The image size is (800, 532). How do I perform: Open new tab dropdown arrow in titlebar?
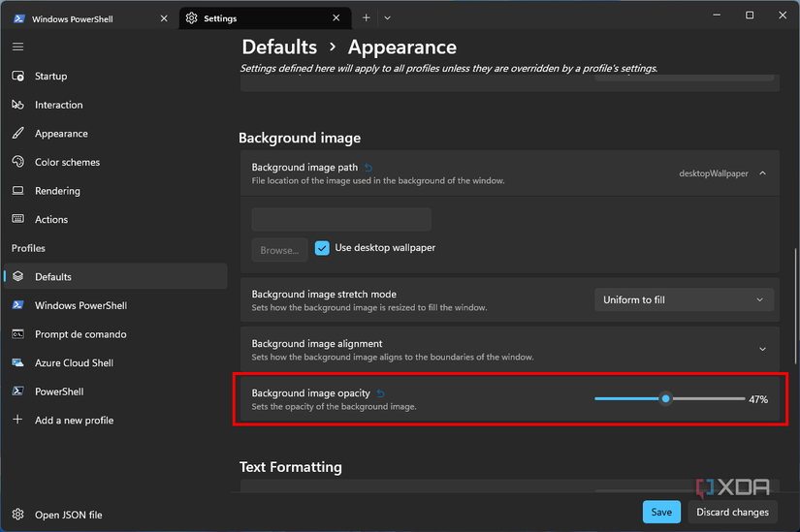(387, 17)
